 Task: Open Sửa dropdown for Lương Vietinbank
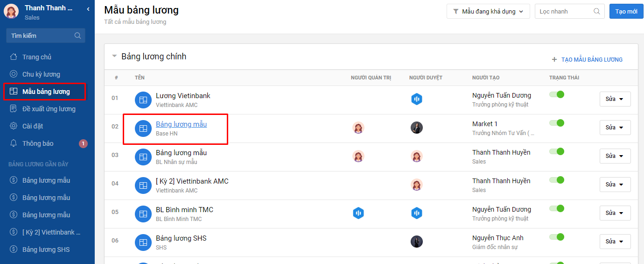coord(615,99)
